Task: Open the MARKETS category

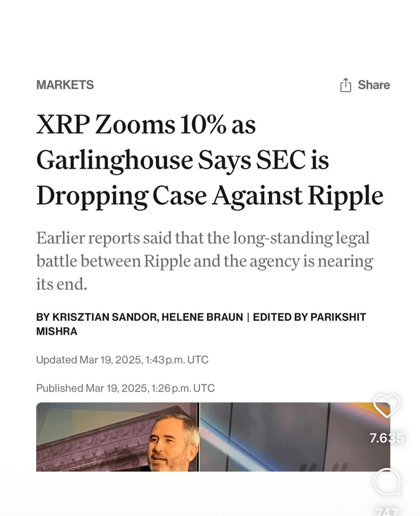Action: coord(65,85)
